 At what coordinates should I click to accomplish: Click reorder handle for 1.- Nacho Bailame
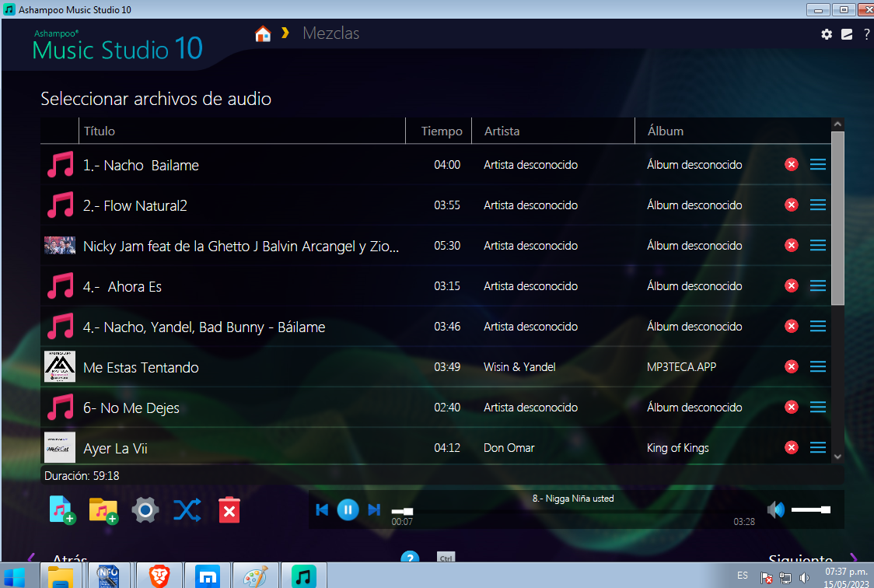818,164
